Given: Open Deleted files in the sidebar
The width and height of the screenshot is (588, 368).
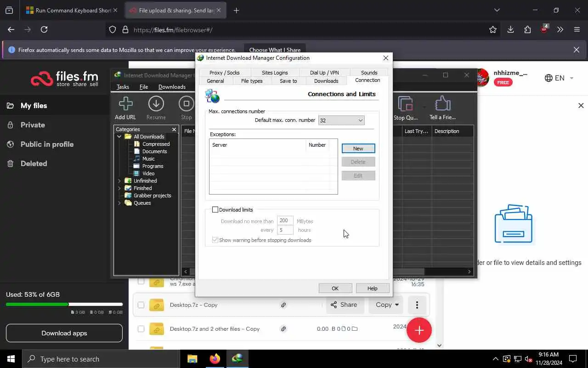Looking at the screenshot, I should click(x=34, y=164).
